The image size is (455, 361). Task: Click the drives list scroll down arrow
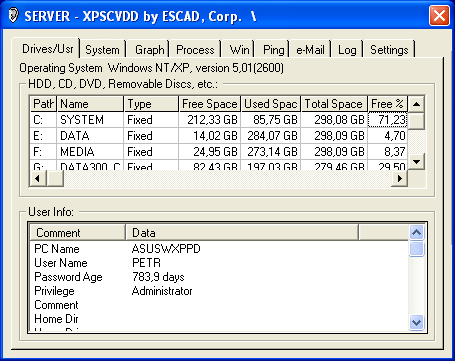coord(416,162)
